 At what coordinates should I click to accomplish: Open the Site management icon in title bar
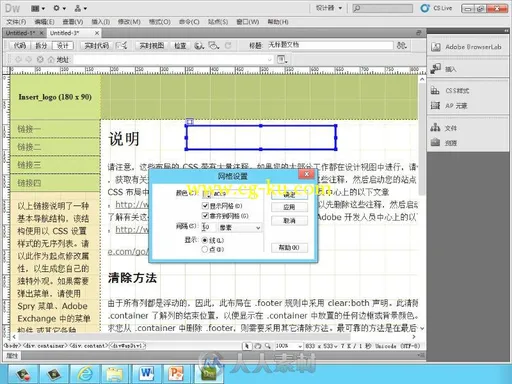coord(80,8)
